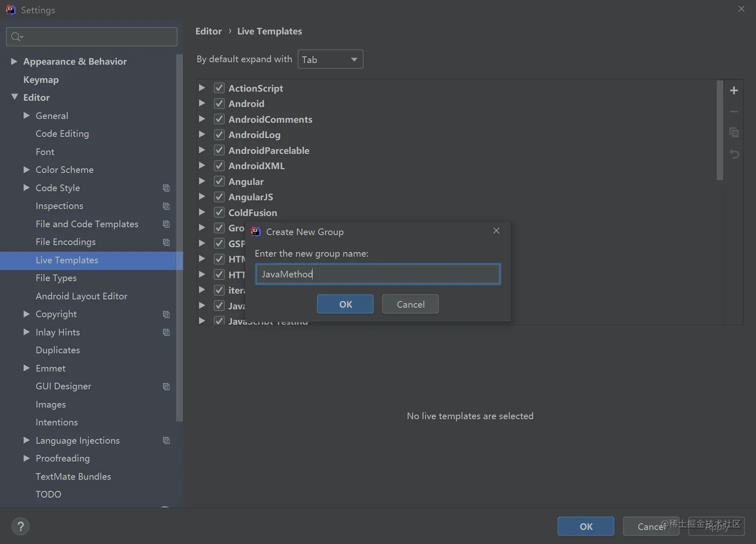
Task: Select File Types in the settings tree
Action: 56,278
